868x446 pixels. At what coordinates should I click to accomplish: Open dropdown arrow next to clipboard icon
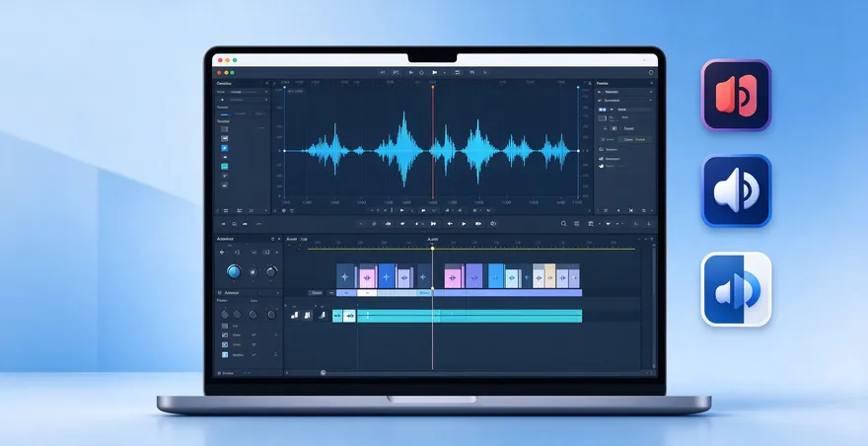(599, 224)
